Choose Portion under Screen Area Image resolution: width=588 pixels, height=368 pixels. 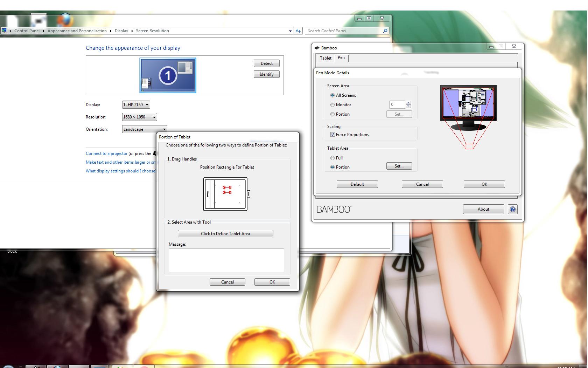tap(332, 114)
